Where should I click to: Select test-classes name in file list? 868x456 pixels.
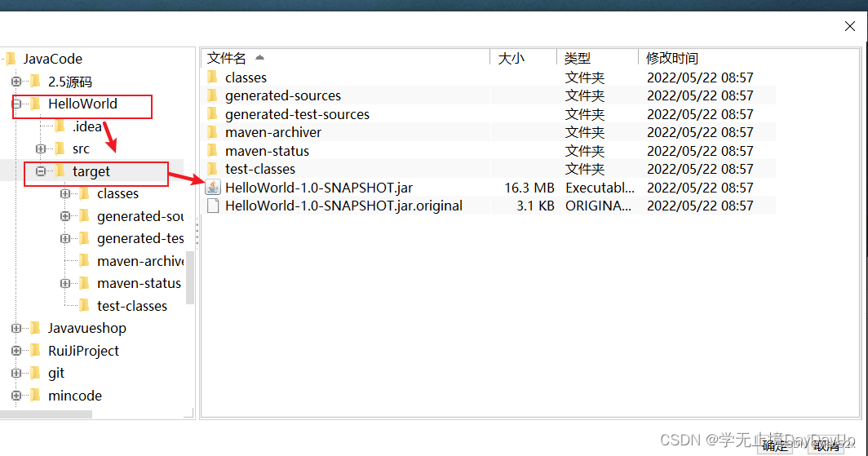(x=260, y=169)
